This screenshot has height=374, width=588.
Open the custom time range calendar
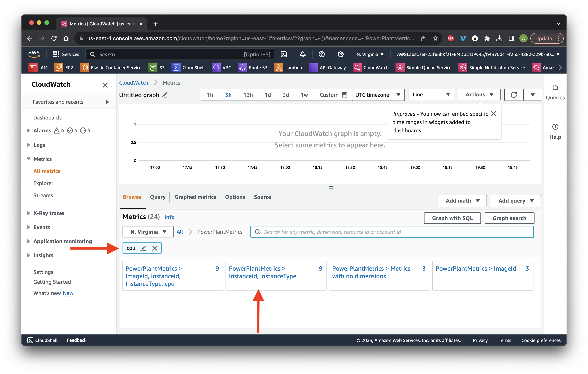(333, 95)
